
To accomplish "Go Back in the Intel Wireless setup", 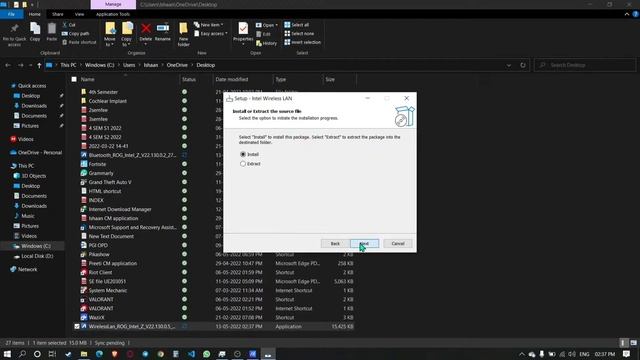I will 335,244.
